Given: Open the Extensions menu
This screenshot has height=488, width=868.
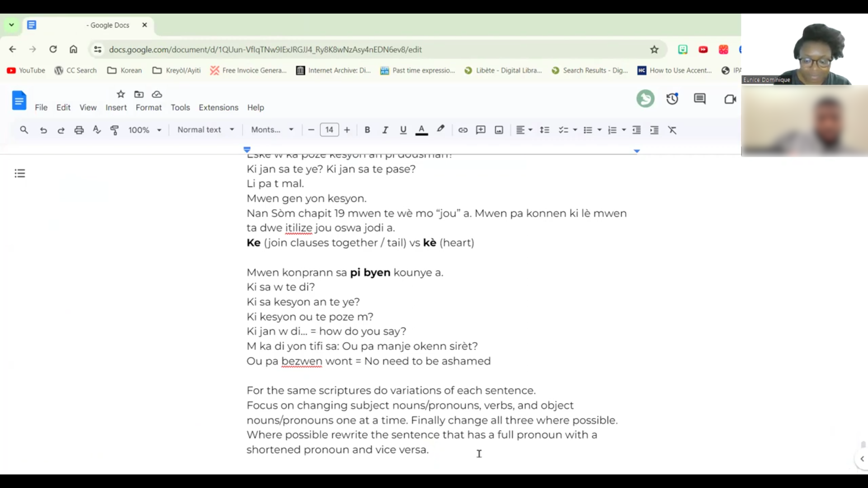Looking at the screenshot, I should pos(218,108).
